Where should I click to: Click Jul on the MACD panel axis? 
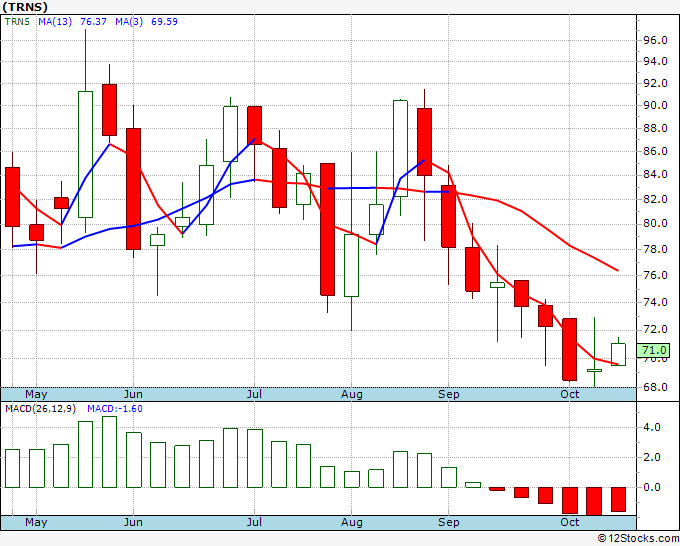coord(254,522)
